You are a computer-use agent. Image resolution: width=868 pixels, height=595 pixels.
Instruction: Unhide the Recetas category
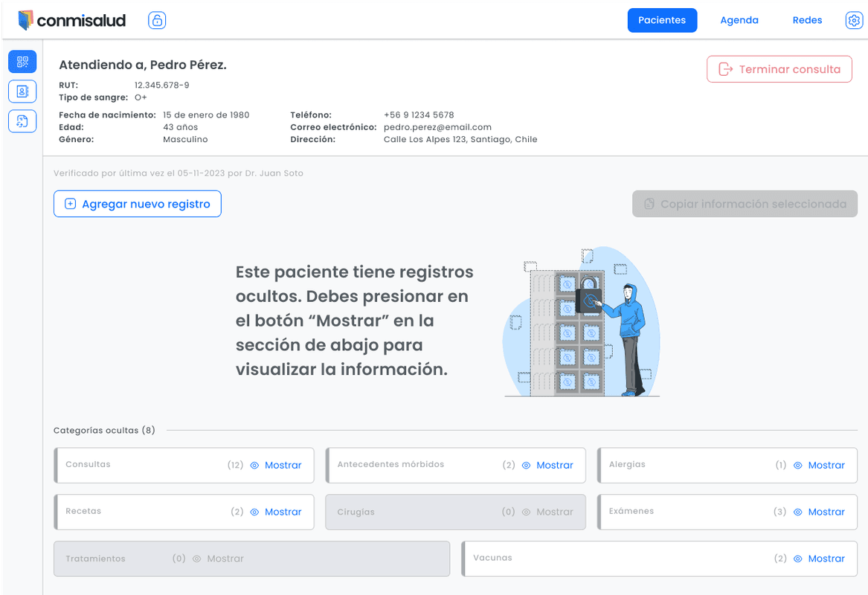coord(276,512)
